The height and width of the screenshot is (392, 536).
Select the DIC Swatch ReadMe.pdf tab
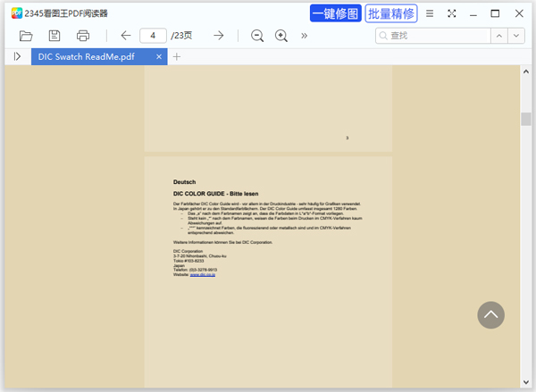pyautogui.click(x=86, y=57)
